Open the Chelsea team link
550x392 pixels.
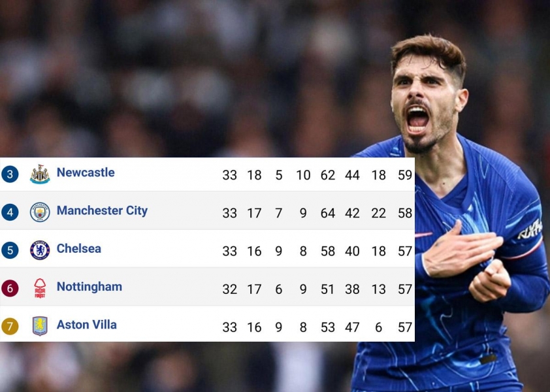tap(79, 248)
